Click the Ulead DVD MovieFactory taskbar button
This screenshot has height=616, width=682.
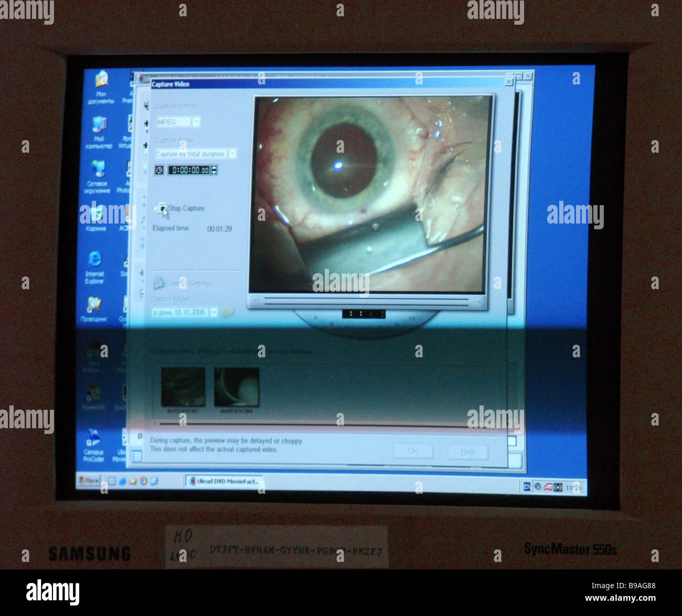[x=224, y=481]
